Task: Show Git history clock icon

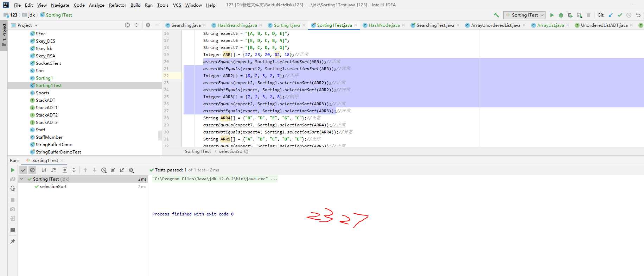Action: 629,15
